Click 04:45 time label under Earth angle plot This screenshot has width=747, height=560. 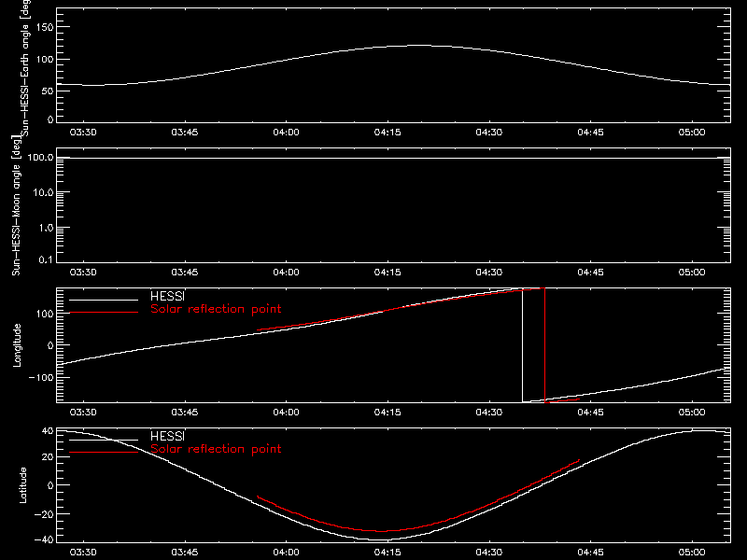[591, 133]
